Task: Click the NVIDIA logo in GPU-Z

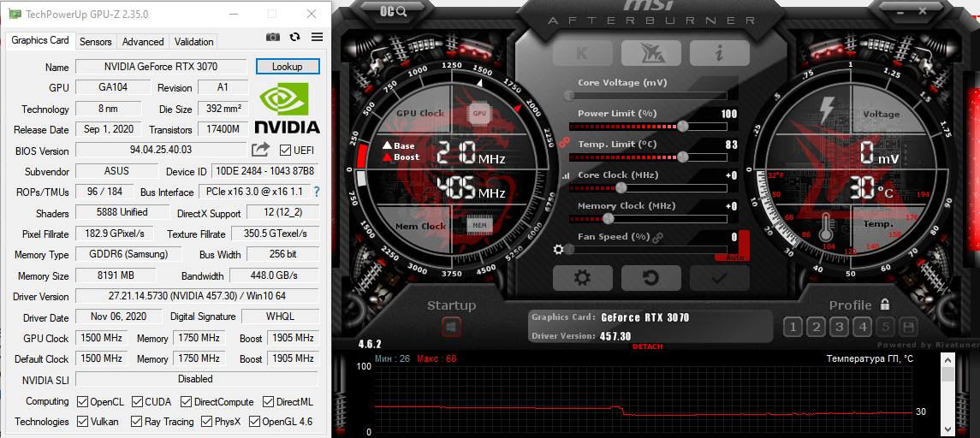Action: (x=288, y=109)
